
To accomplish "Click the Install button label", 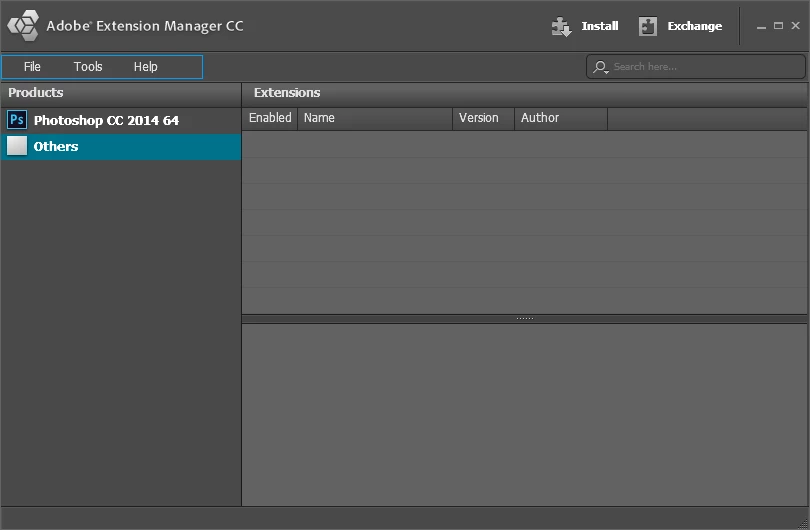I will coord(600,26).
